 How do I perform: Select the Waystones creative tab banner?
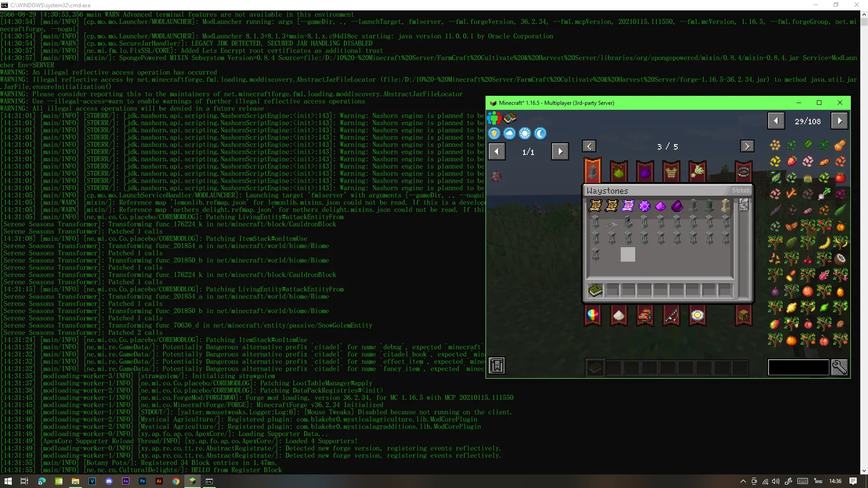coord(593,170)
